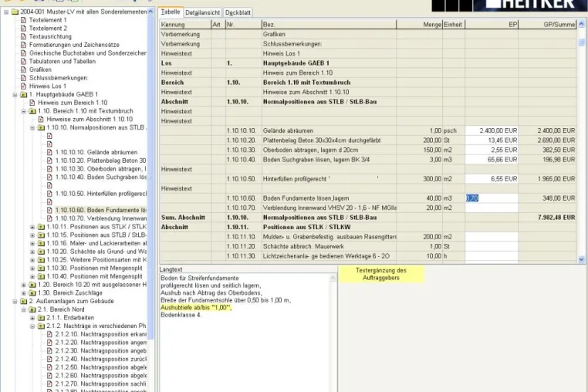Click position icon of 1.10.10.20. Plattenbelag Beton
The image size is (588, 392).
coord(49,161)
